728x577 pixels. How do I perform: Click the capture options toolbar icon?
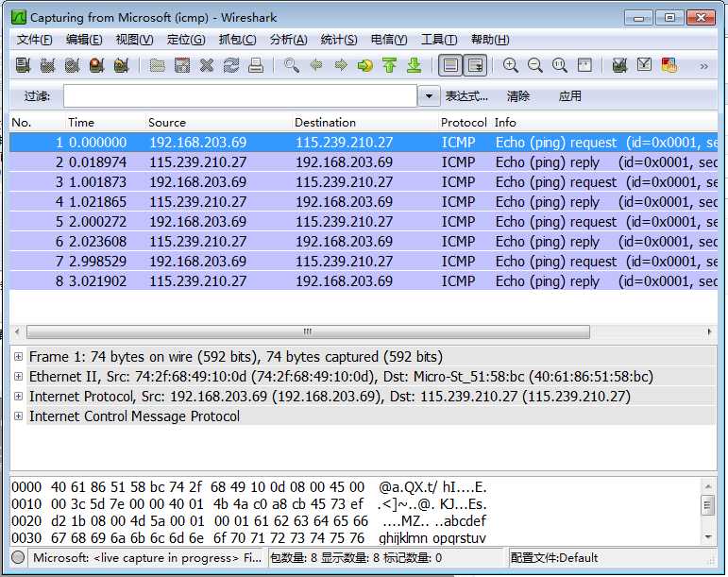[47, 65]
